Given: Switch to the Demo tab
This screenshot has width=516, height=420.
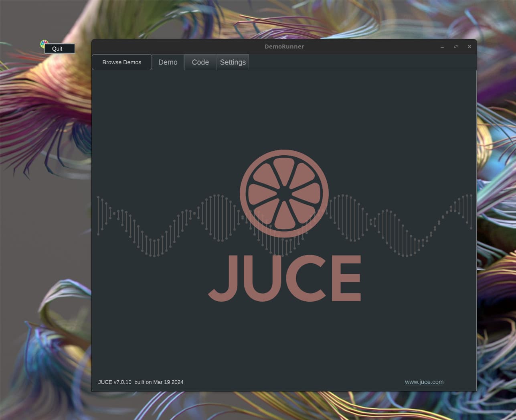Looking at the screenshot, I should 168,62.
